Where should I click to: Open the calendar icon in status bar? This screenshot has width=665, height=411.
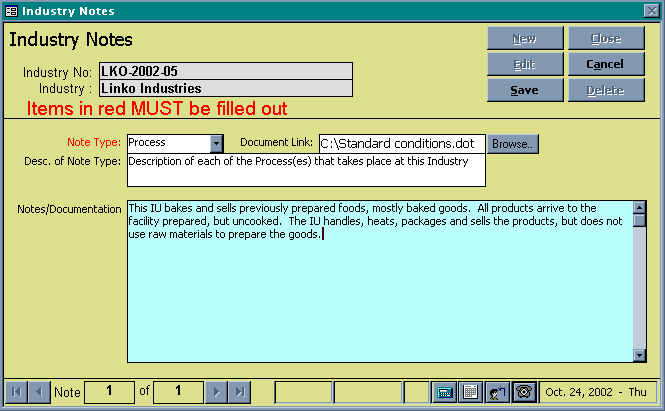[470, 392]
